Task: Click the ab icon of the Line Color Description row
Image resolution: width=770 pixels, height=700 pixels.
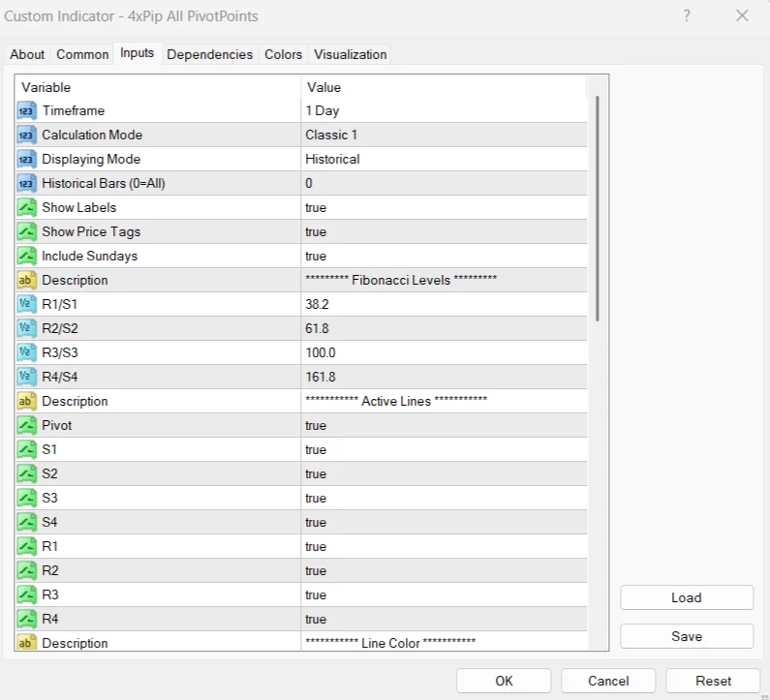Action: (26, 642)
